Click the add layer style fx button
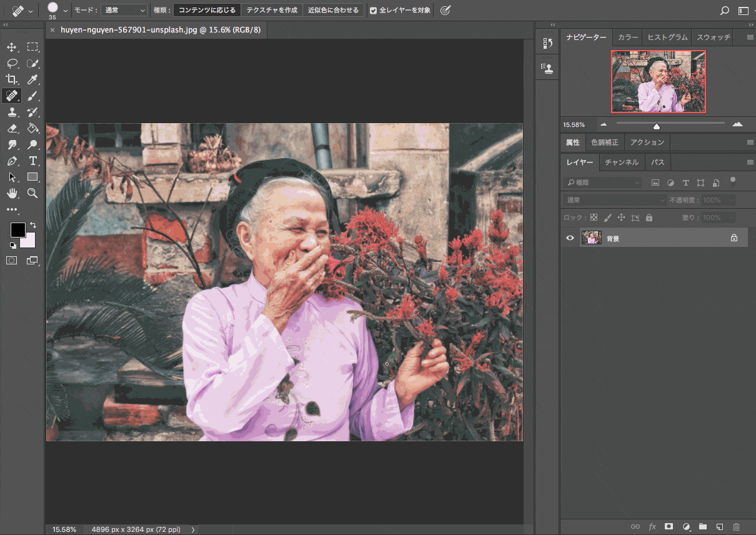Image resolution: width=756 pixels, height=535 pixels. coord(652,527)
